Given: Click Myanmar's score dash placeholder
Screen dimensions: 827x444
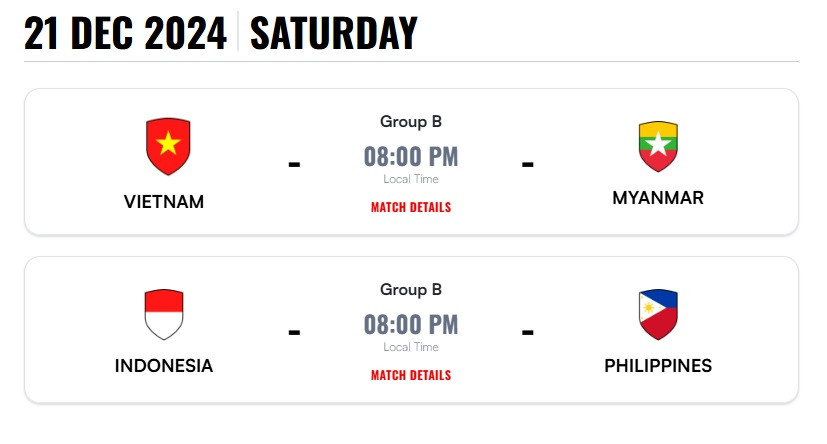Looking at the screenshot, I should [x=528, y=162].
